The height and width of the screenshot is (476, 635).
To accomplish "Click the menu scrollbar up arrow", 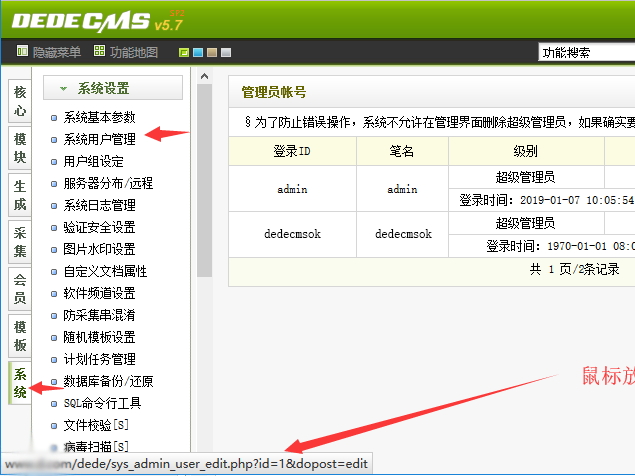I will point(205,76).
